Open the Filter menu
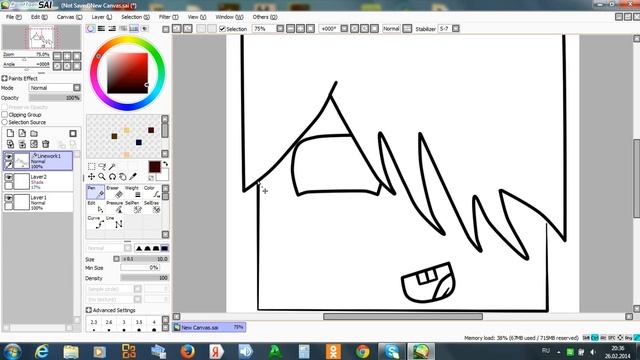Screen dimensions: 640x360 [168, 17]
